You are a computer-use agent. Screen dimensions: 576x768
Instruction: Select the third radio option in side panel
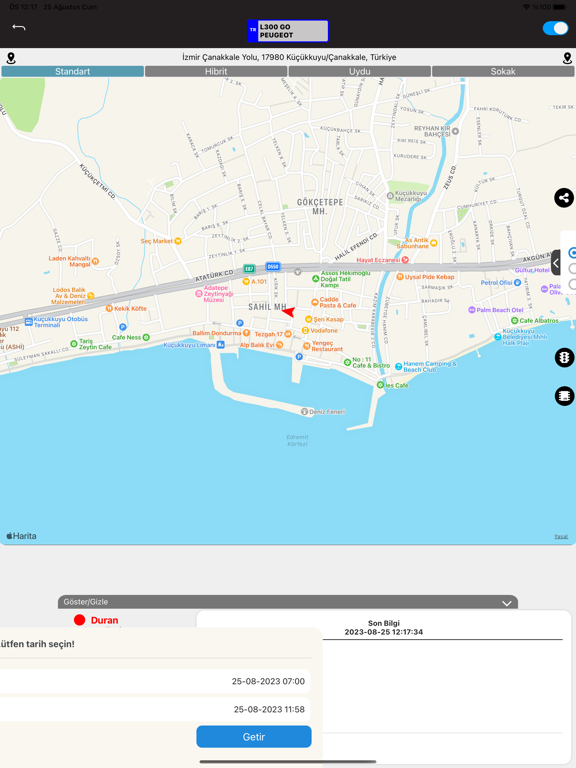[572, 285]
